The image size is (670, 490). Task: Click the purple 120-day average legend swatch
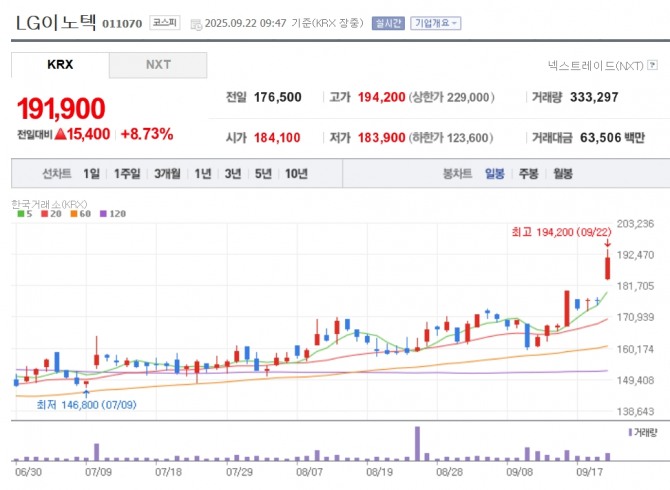click(103, 214)
